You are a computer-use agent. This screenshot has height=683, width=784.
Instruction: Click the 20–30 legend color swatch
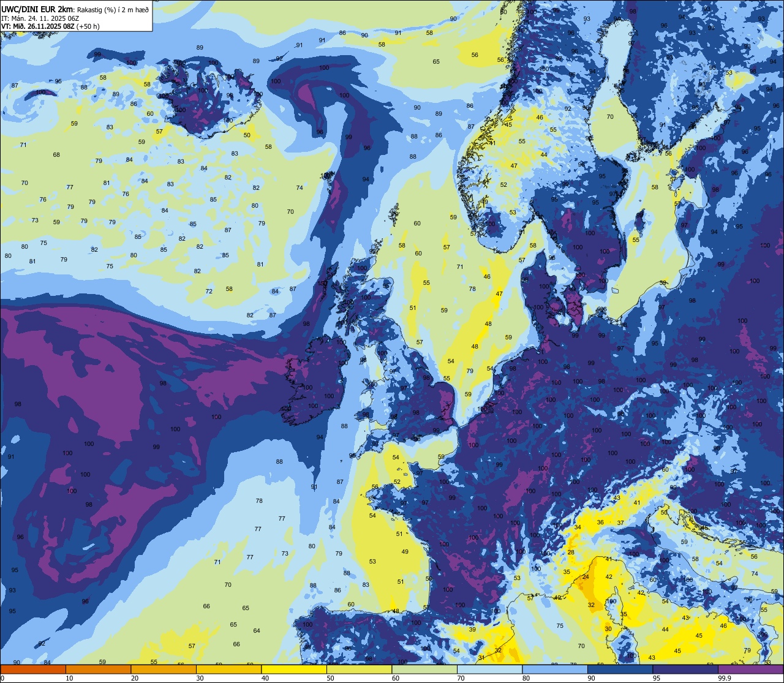click(x=163, y=669)
